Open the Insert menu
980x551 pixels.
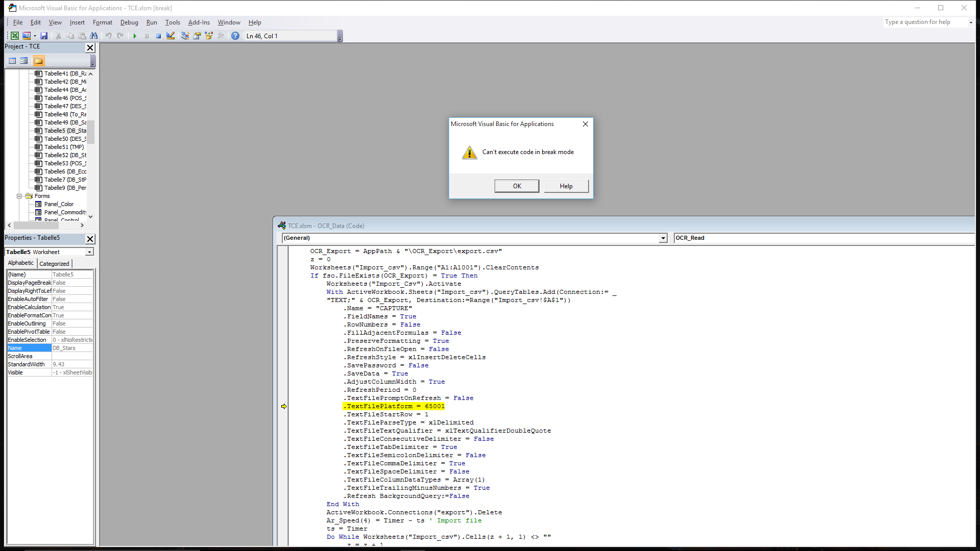tap(77, 22)
